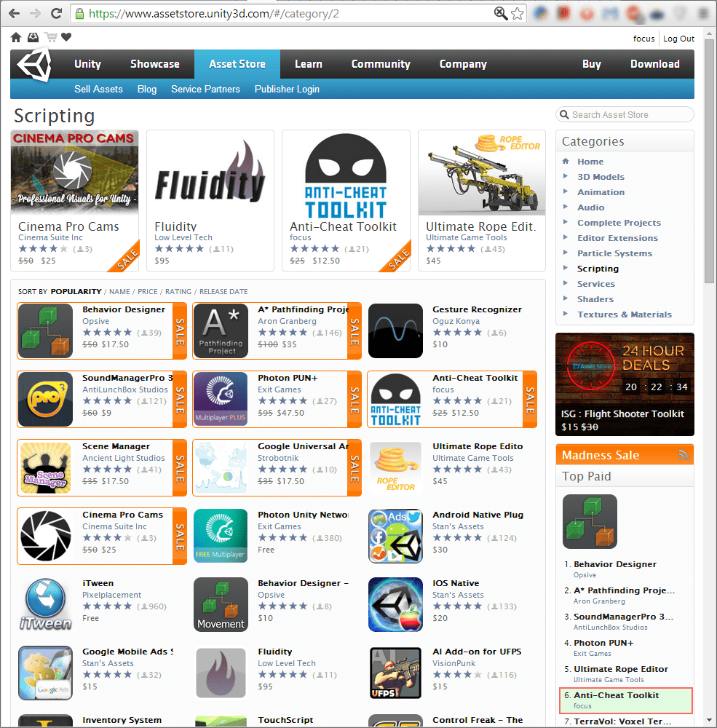Sort assets by Price
717x728 pixels.
148,292
